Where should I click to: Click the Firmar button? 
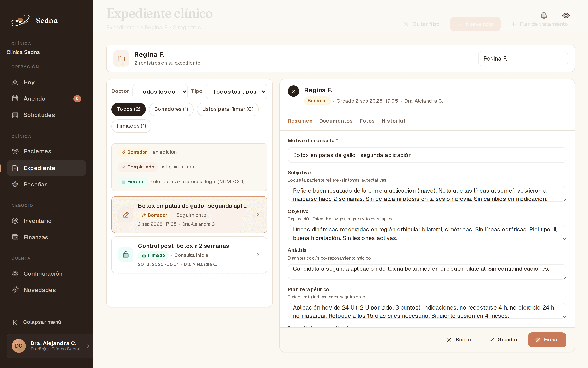coord(547,340)
